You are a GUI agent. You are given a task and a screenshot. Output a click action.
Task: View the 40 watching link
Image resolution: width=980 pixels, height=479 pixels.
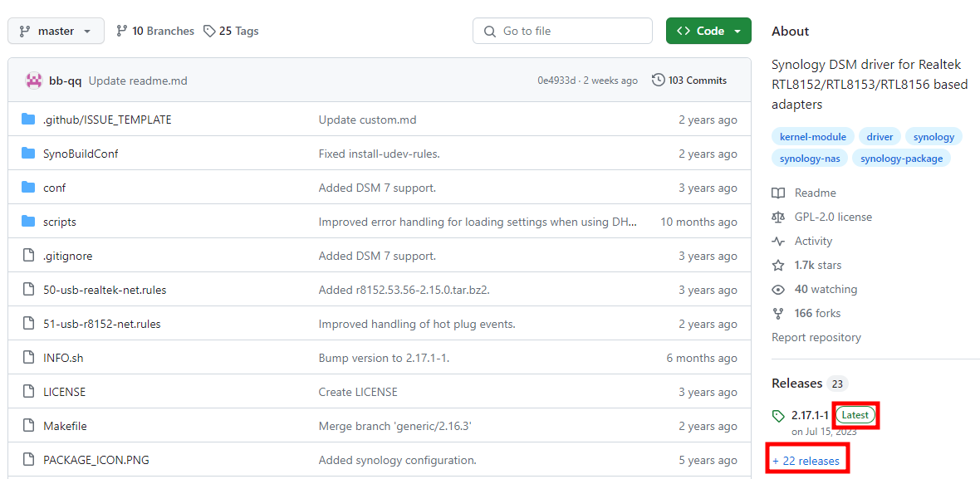click(815, 289)
